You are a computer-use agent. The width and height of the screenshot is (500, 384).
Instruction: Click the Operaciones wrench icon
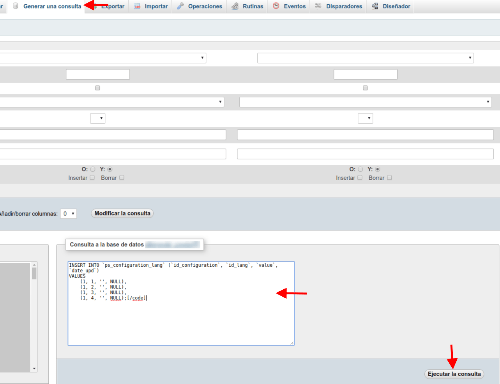[x=180, y=6]
